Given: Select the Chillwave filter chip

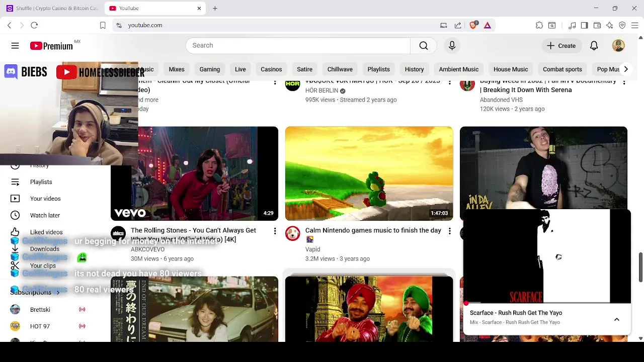Looking at the screenshot, I should 340,69.
